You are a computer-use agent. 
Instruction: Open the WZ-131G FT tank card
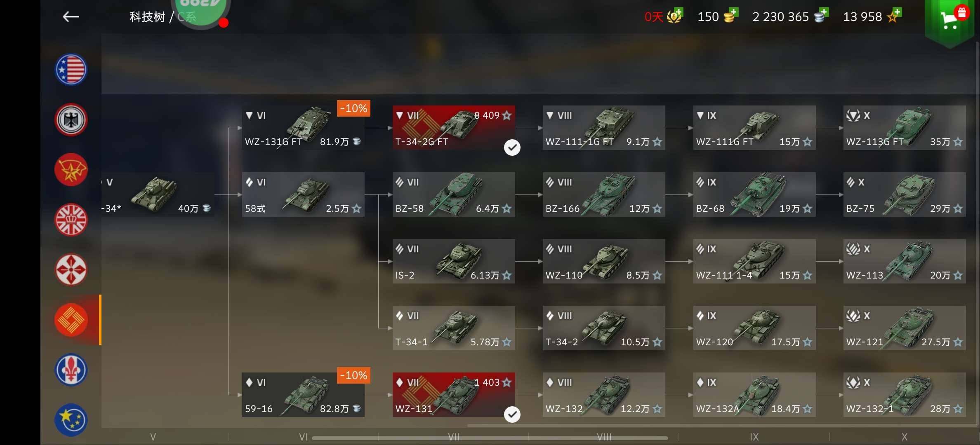pyautogui.click(x=303, y=128)
